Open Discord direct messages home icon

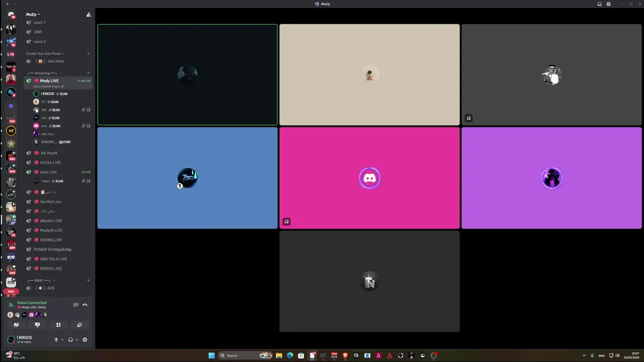(11, 15)
